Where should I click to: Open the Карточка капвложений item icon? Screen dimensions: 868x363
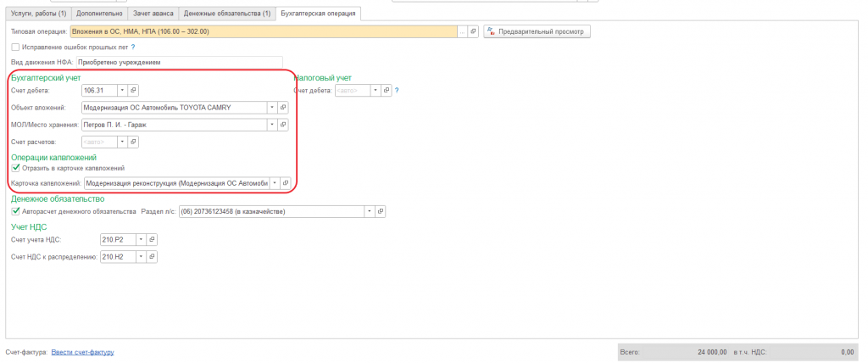pos(285,182)
